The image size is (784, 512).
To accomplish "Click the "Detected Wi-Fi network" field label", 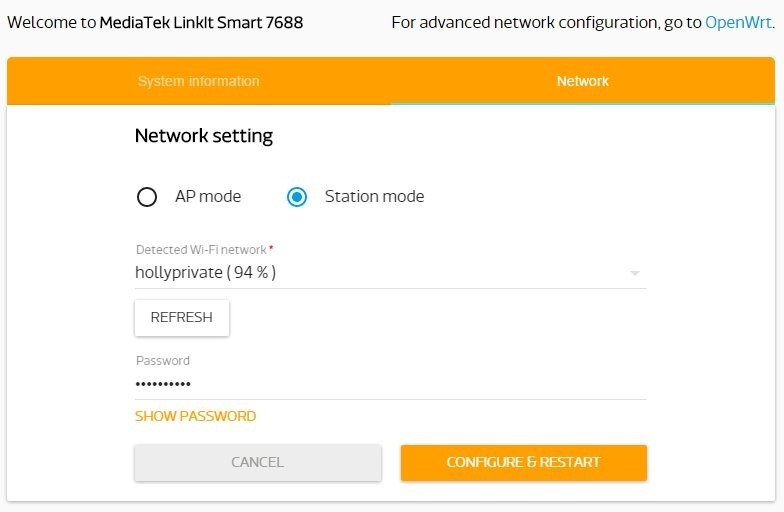I will [200, 249].
